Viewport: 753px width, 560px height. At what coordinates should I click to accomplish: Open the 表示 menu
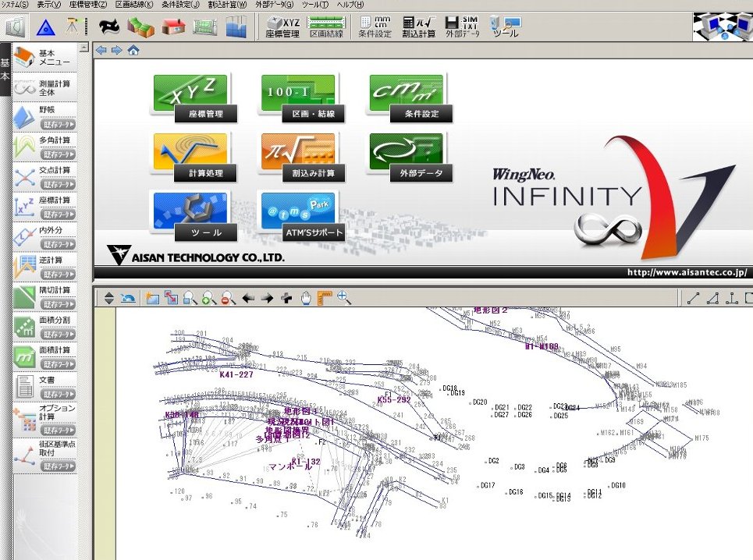[49, 5]
